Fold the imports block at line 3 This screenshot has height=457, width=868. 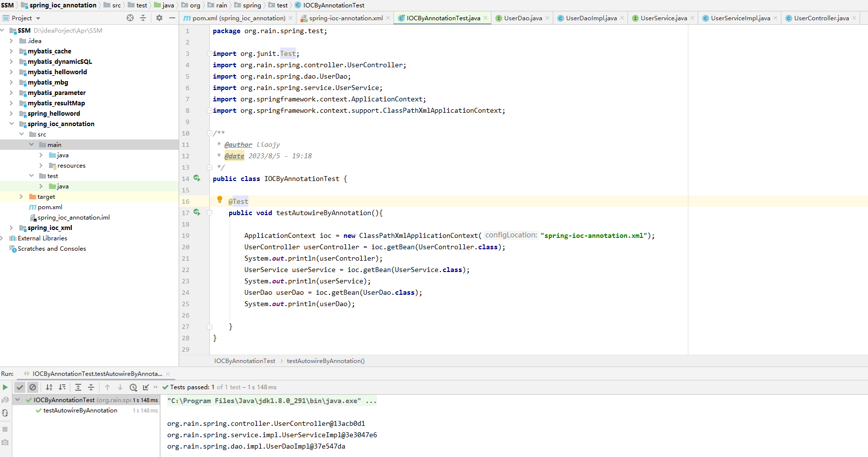(209, 53)
